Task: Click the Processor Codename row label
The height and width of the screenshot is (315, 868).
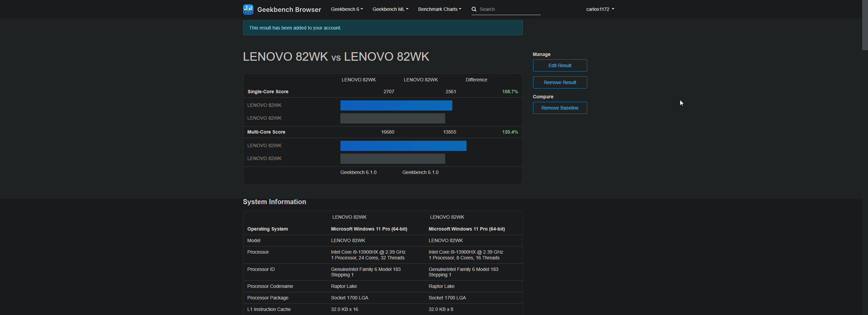Action: [x=270, y=286]
